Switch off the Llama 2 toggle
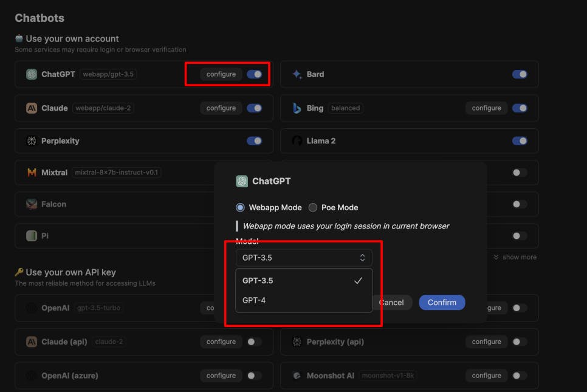The image size is (587, 392). (x=520, y=141)
